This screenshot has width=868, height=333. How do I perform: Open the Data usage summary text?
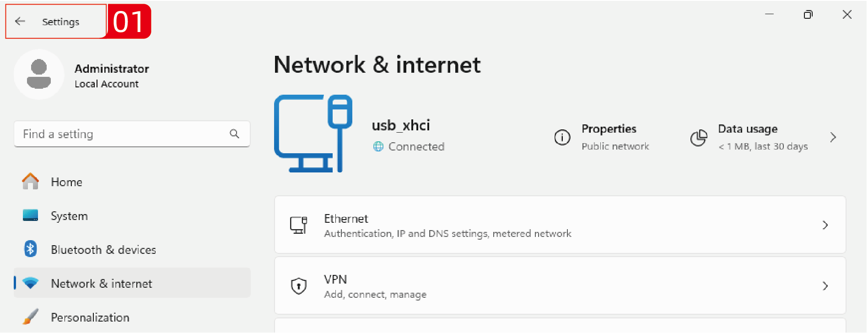762,137
